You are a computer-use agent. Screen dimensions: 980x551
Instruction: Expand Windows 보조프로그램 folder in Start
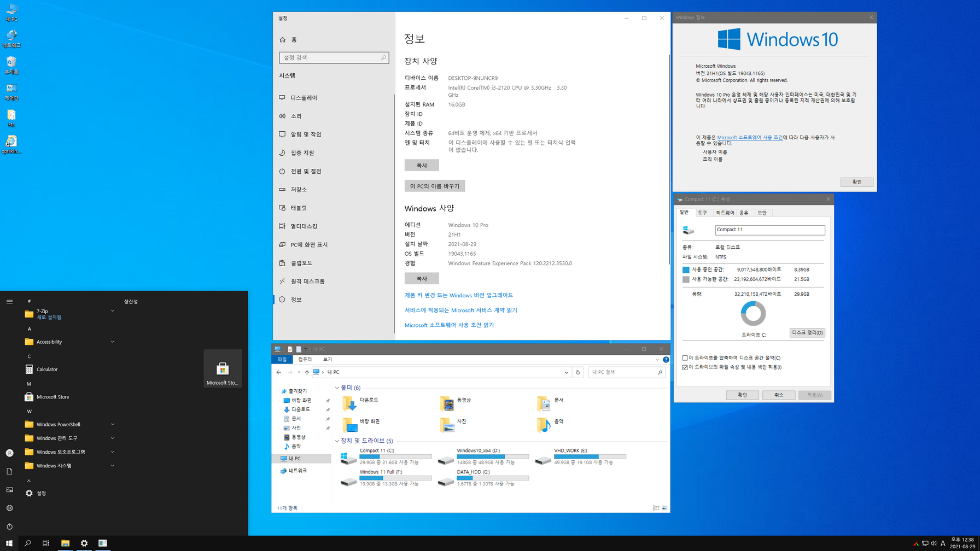(x=69, y=452)
